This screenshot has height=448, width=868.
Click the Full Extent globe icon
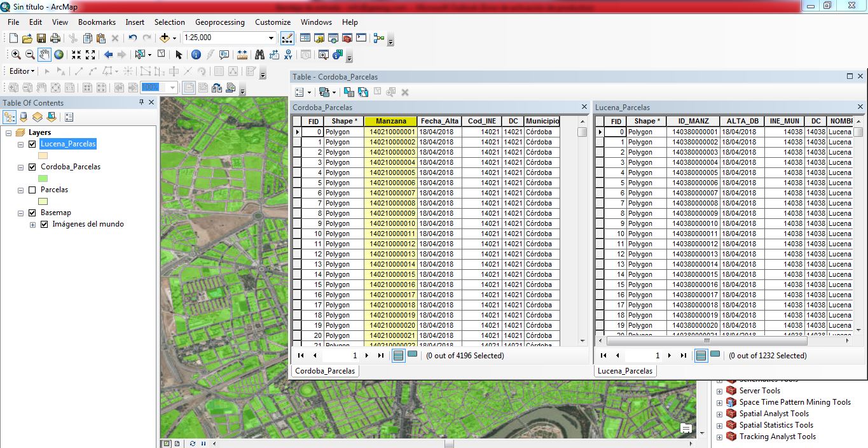tap(59, 56)
